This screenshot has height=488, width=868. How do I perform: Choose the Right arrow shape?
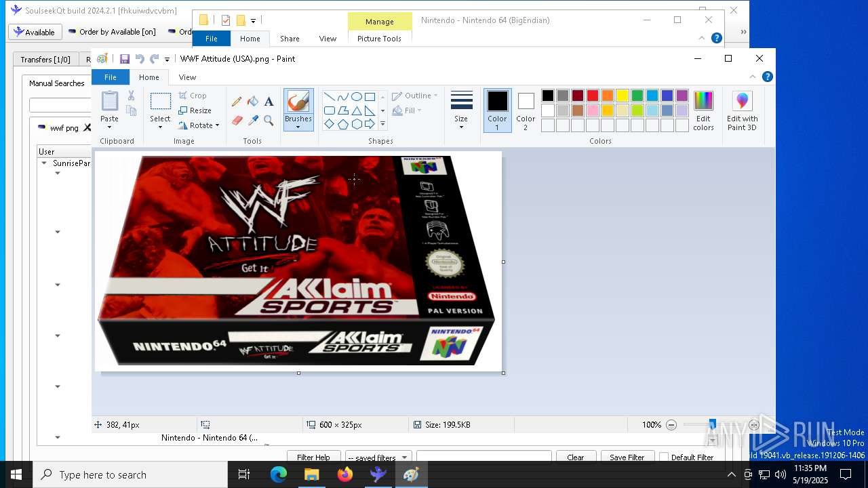pyautogui.click(x=370, y=124)
